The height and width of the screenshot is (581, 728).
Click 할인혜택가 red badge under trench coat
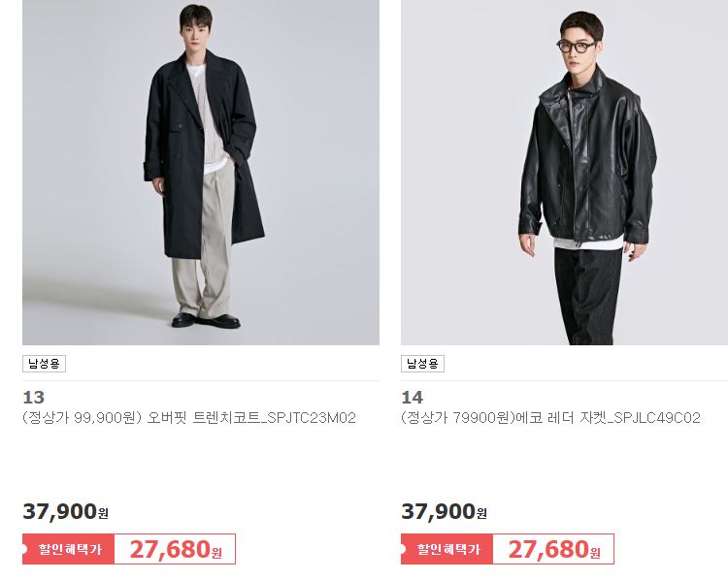[x=68, y=549]
